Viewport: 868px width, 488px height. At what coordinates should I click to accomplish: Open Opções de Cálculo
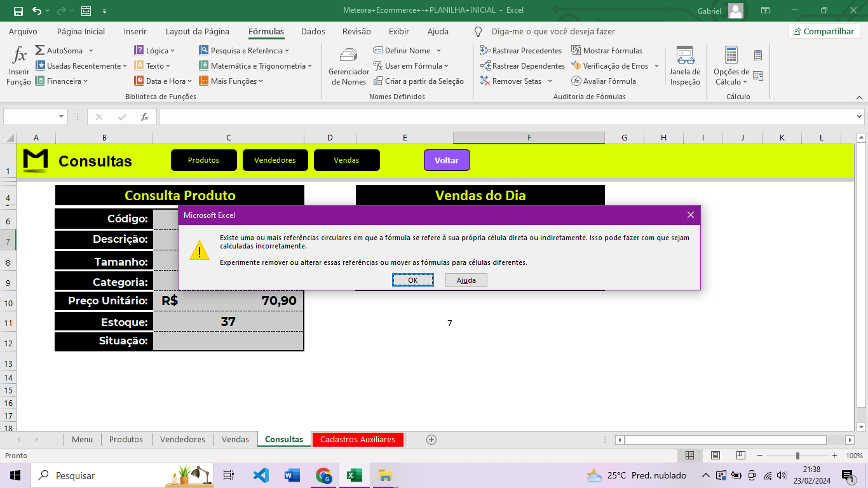(x=731, y=66)
